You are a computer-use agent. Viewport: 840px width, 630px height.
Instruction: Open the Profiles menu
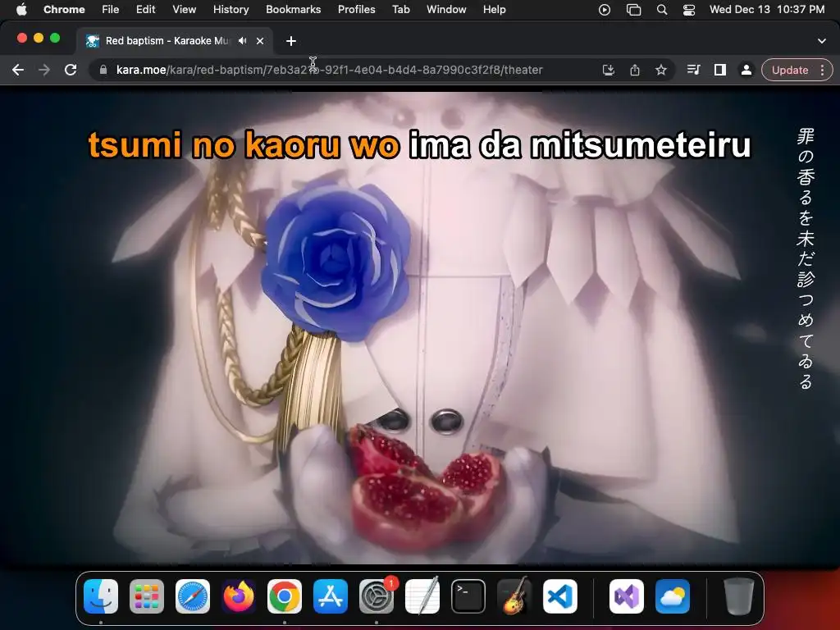pyautogui.click(x=356, y=9)
